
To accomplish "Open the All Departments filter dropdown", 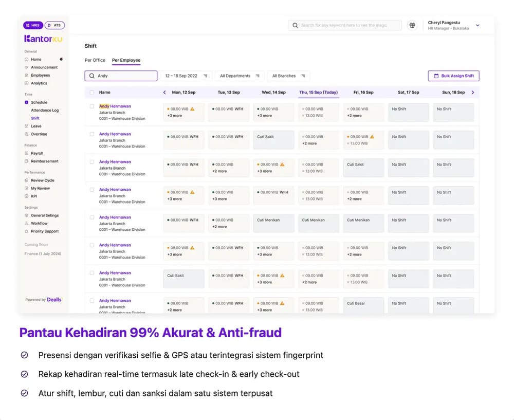I will 238,76.
